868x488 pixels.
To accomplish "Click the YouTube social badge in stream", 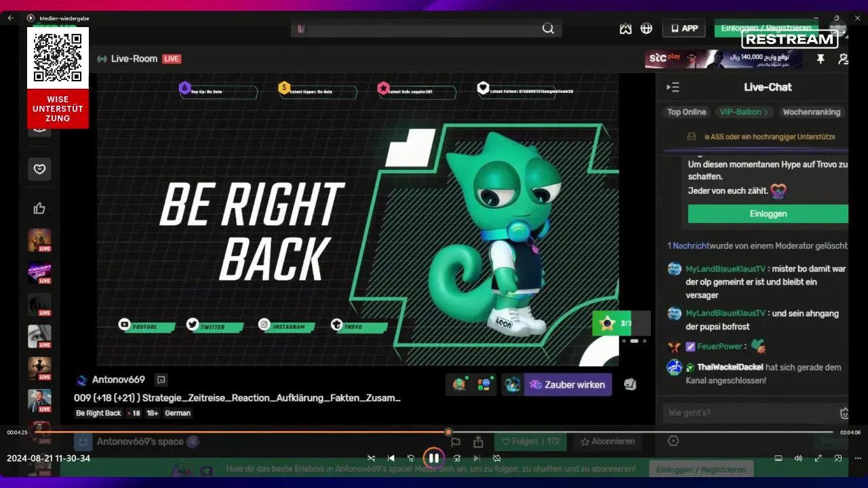I will pos(146,326).
